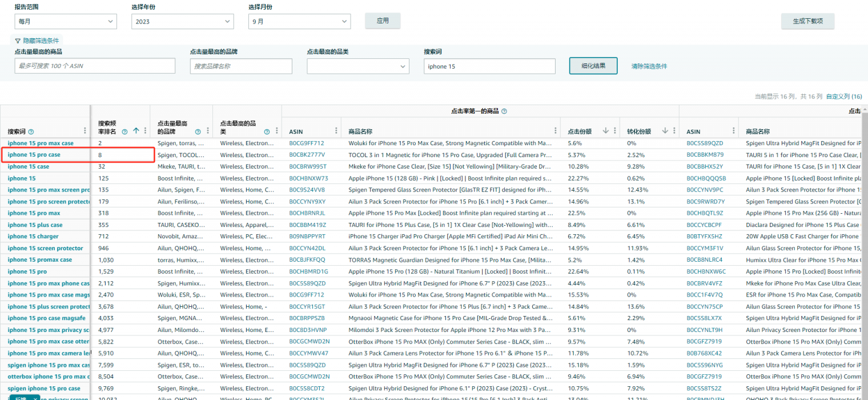Sort by 转化份额 using its down arrow
868x400 pixels.
tap(665, 131)
